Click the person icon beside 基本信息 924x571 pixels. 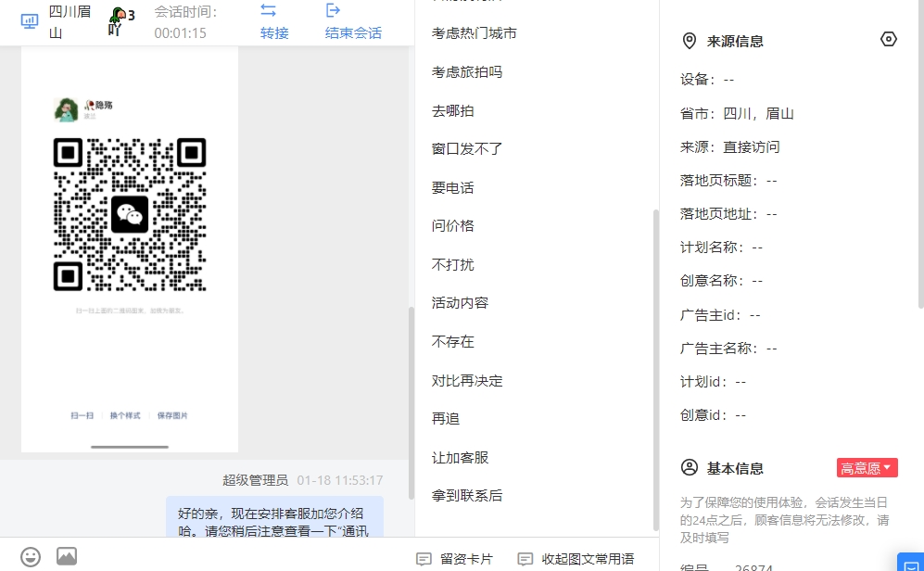(x=689, y=467)
